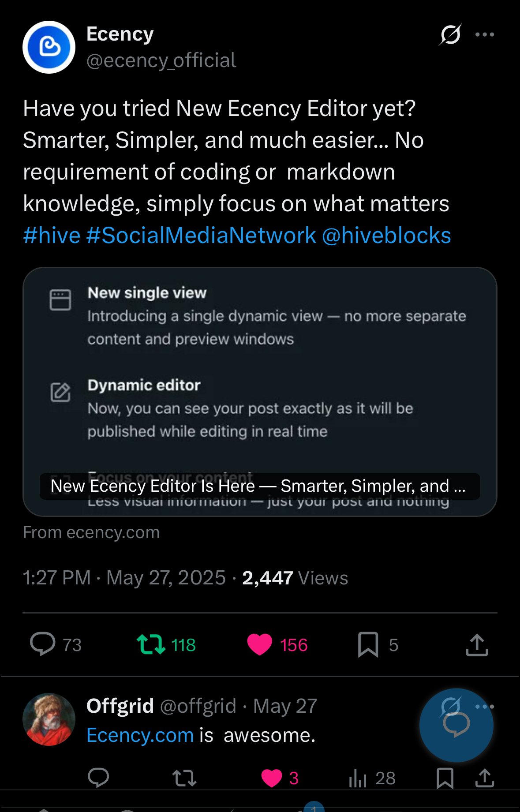Toggle the retweet showing 118 reposts
This screenshot has height=812, width=520.
click(151, 644)
